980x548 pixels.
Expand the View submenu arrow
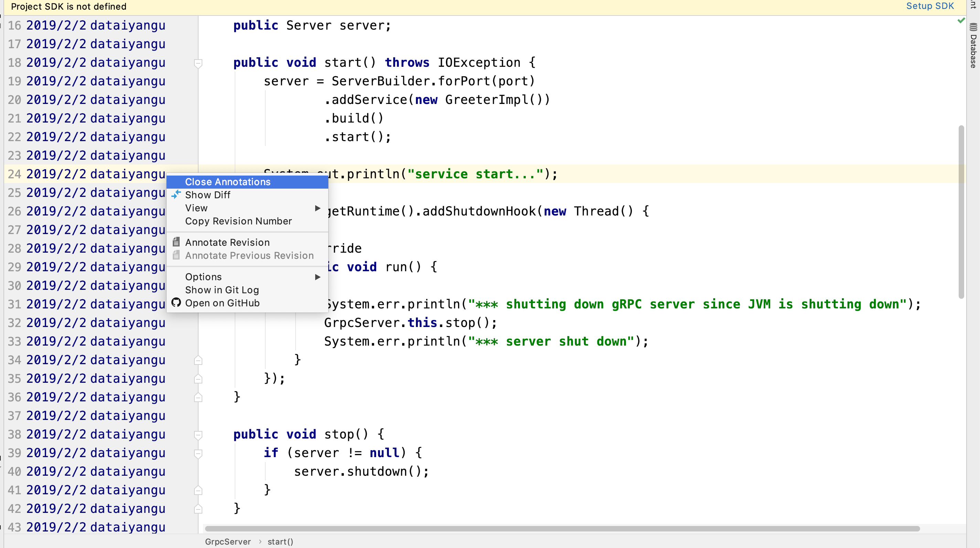tap(318, 208)
